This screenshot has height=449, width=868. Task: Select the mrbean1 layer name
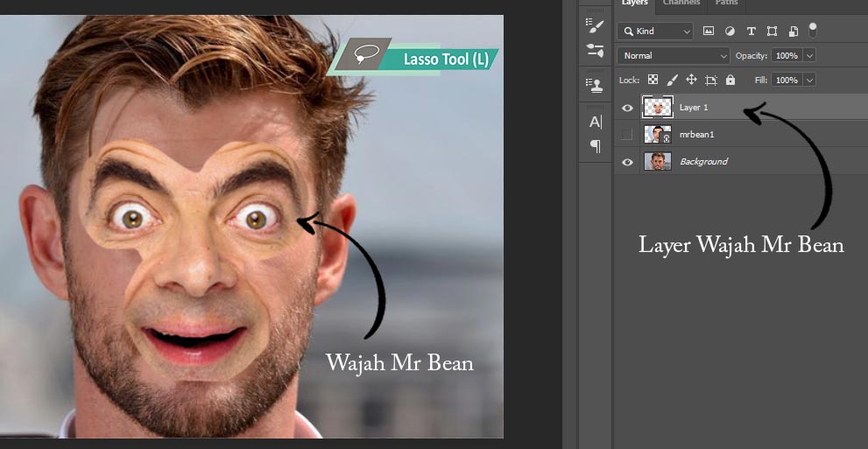pos(695,135)
